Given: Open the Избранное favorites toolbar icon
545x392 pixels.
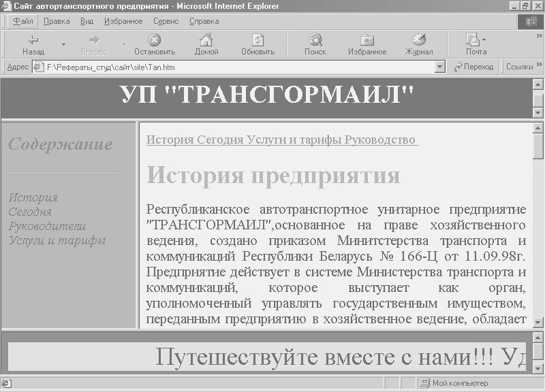Looking at the screenshot, I should point(367,40).
